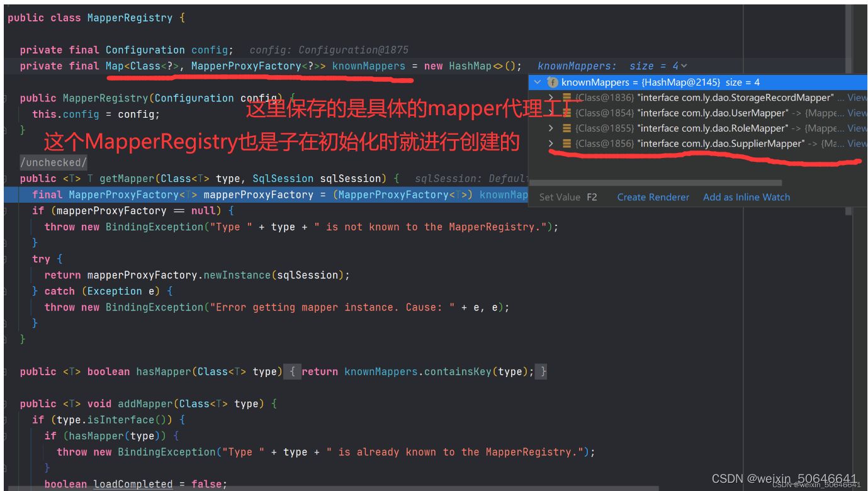The height and width of the screenshot is (491, 868).
Task: Collapse the knownMappers node
Action: click(538, 82)
